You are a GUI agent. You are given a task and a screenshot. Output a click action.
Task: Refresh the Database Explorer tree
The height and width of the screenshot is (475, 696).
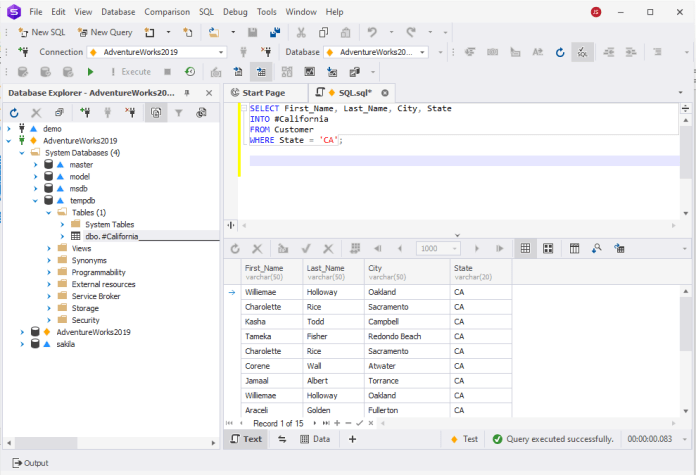coord(14,114)
